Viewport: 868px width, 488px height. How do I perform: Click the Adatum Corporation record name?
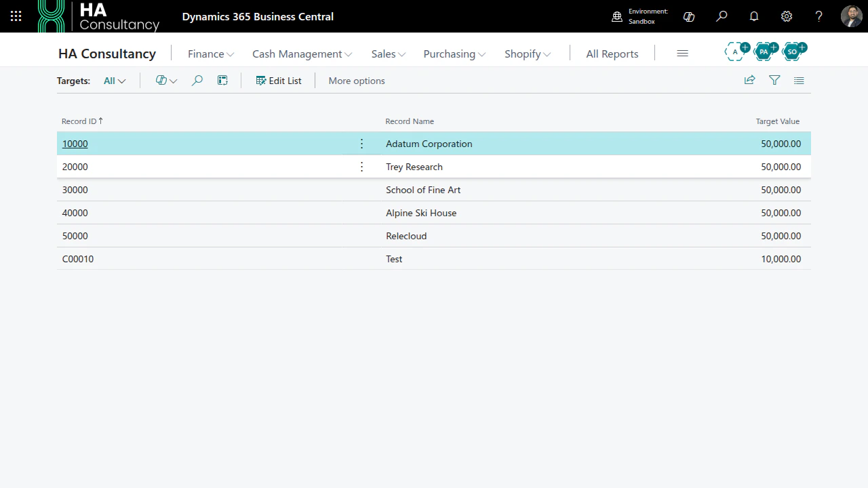click(x=429, y=144)
